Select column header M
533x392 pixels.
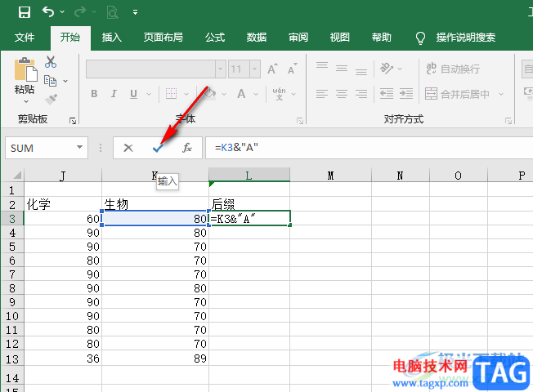tap(330, 176)
